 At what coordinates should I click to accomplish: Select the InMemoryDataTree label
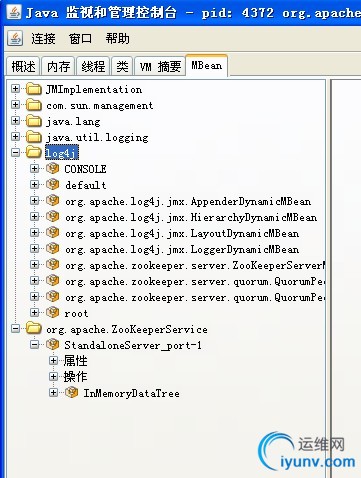tap(131, 393)
